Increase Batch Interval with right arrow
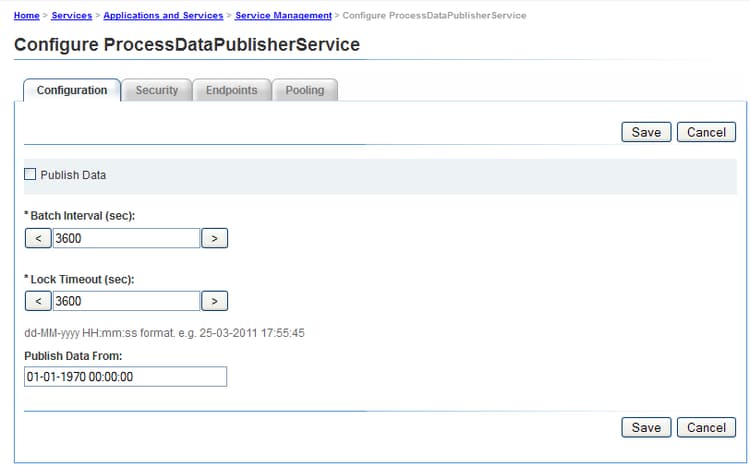Image resolution: width=750 pixels, height=467 pixels. [x=214, y=238]
